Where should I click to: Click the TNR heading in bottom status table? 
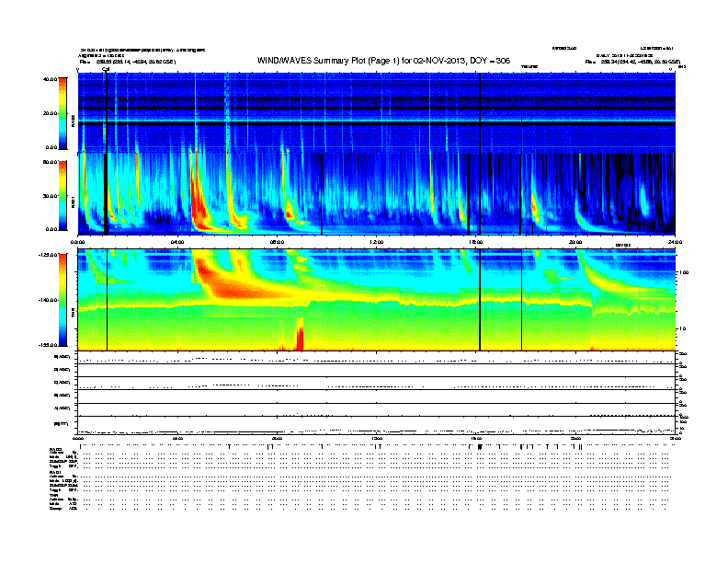click(x=53, y=495)
